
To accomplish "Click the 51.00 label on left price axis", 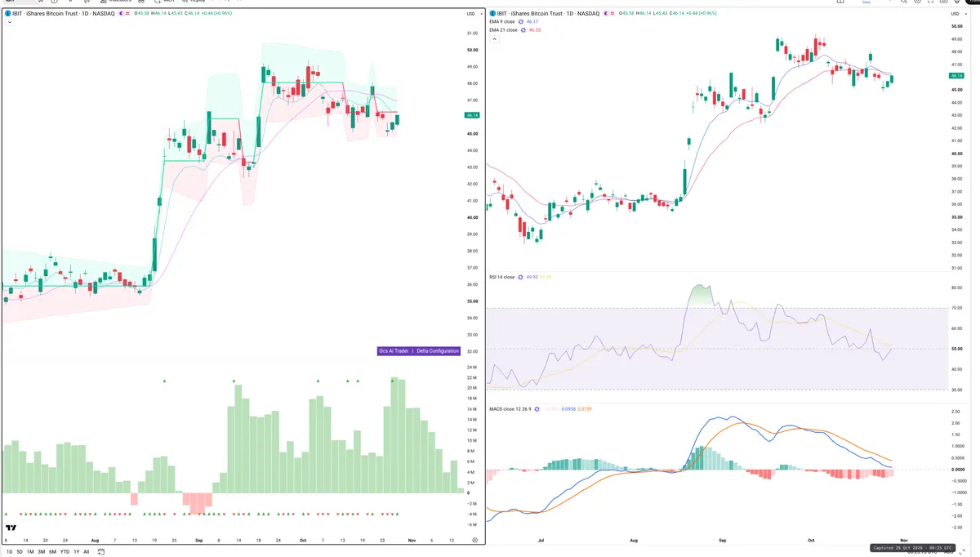I will click(472, 33).
